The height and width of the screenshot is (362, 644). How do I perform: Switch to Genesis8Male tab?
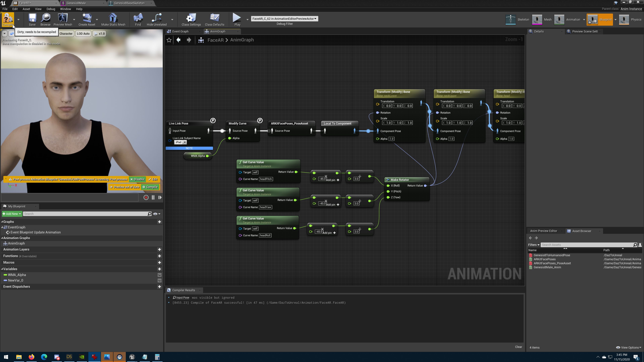[76, 3]
